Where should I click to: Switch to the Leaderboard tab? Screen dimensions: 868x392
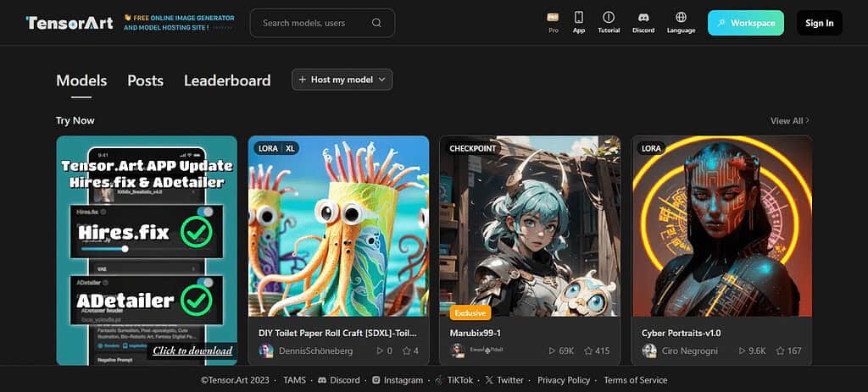click(x=227, y=80)
